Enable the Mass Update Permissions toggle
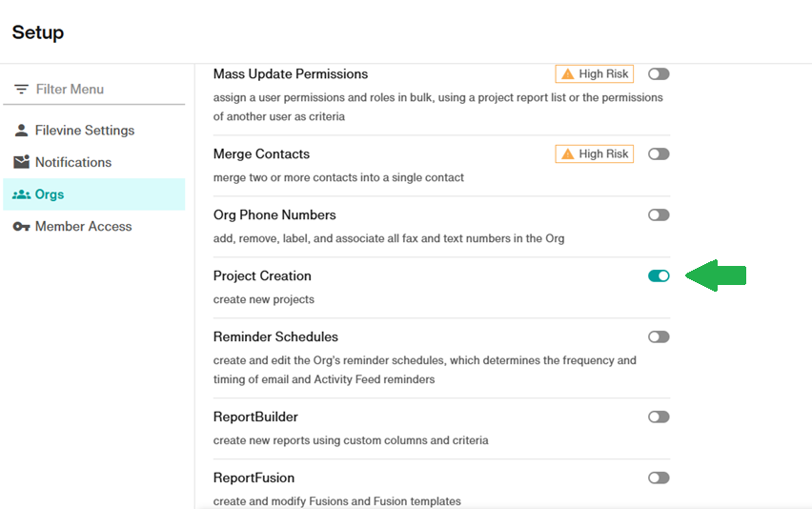Image resolution: width=812 pixels, height=509 pixels. click(x=659, y=74)
